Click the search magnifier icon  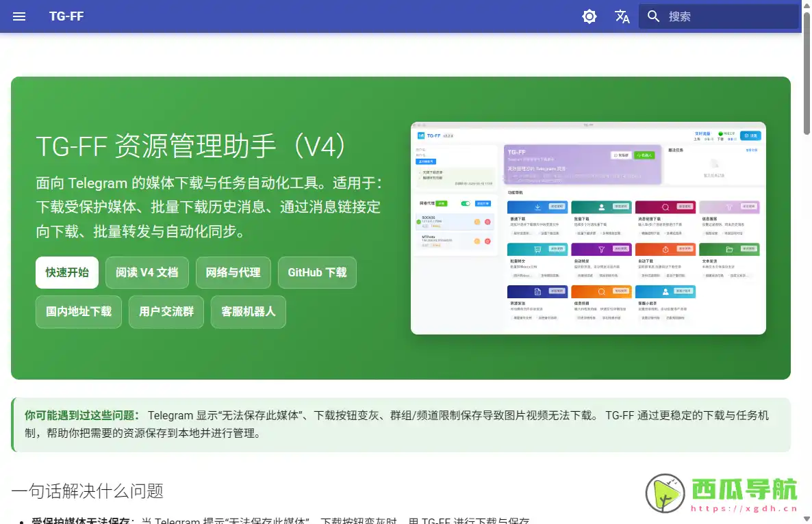coord(654,16)
